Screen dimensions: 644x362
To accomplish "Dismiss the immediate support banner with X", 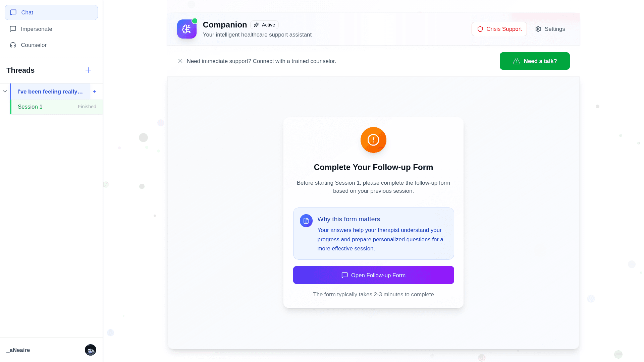I will pos(180,61).
